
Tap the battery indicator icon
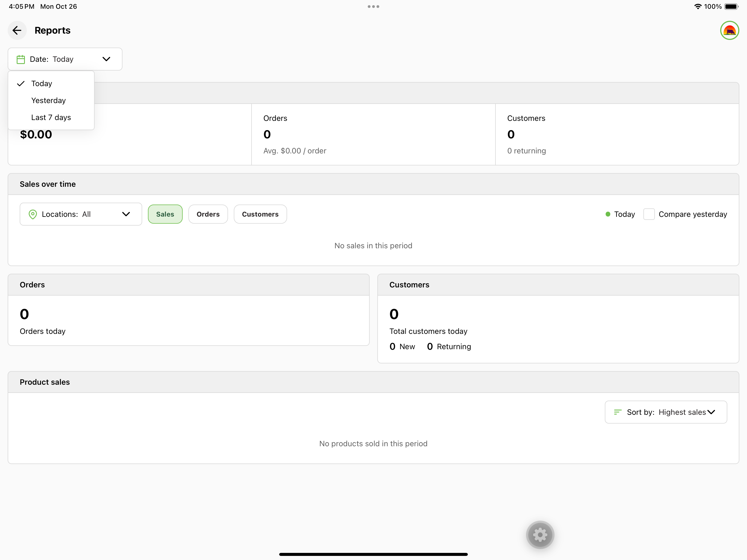pyautogui.click(x=731, y=6)
